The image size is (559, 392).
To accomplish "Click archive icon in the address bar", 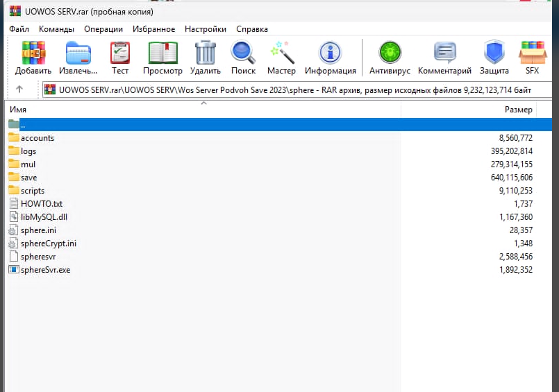I will click(50, 90).
